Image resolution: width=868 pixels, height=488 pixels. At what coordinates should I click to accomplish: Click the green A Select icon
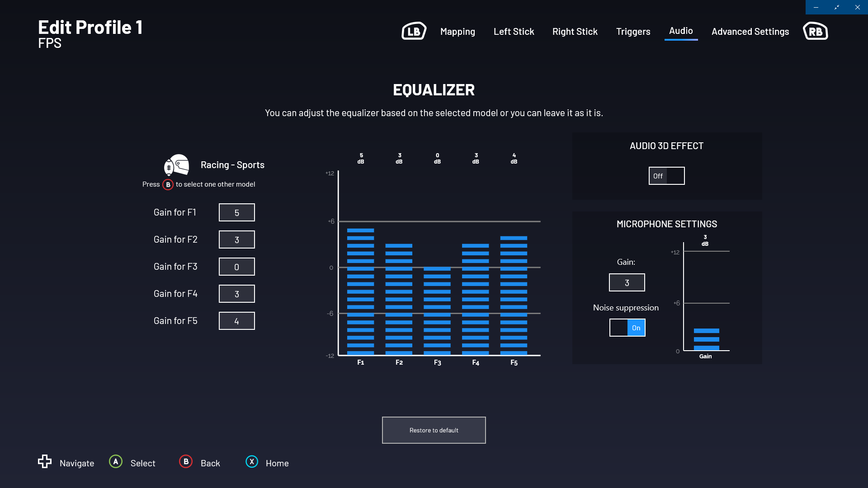pos(116,461)
